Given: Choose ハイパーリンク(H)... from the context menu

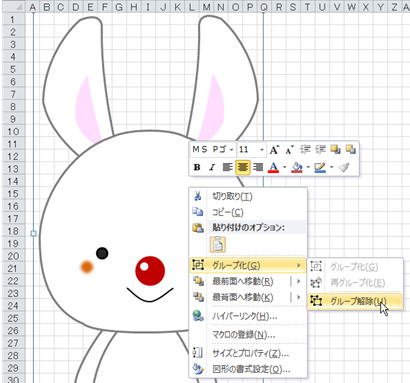Looking at the screenshot, I should click(248, 316).
